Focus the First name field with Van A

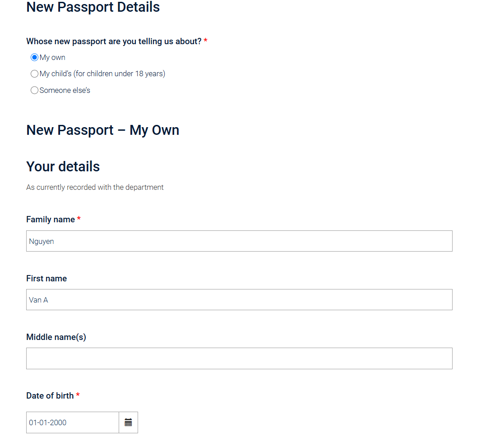tap(239, 300)
